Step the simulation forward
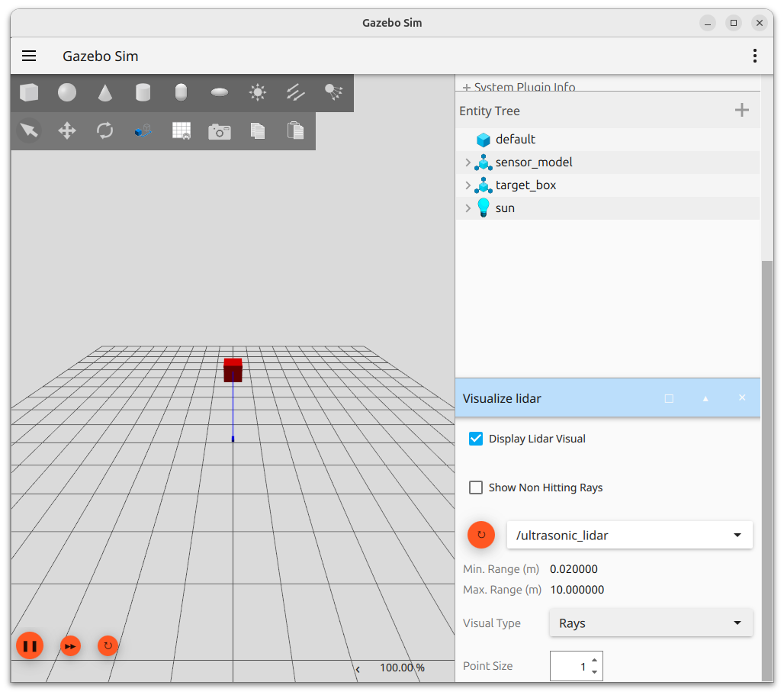The image size is (784, 695). 70,646
